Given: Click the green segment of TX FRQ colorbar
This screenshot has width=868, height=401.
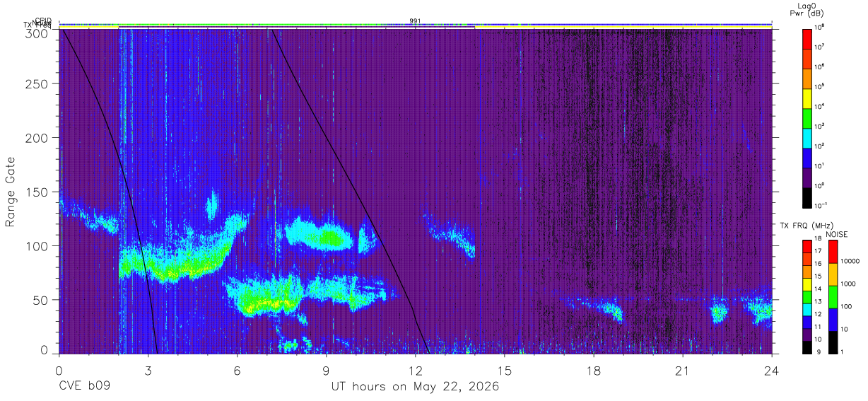Looking at the screenshot, I should click(807, 297).
